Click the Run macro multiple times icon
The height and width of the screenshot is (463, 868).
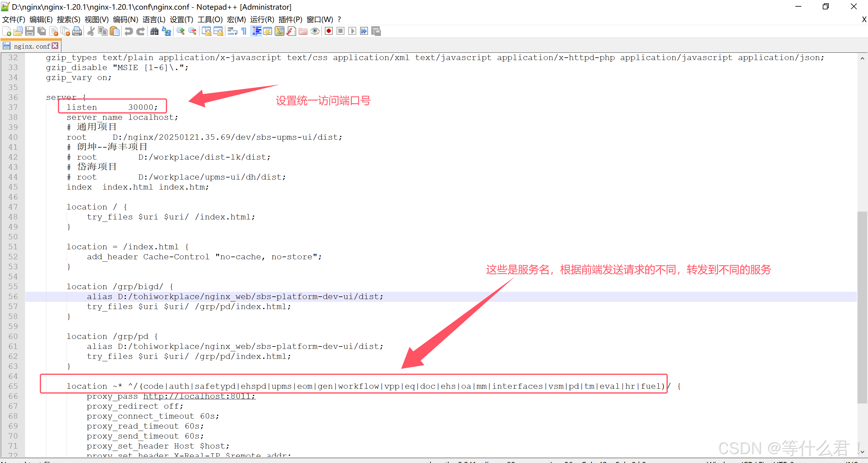click(x=364, y=31)
